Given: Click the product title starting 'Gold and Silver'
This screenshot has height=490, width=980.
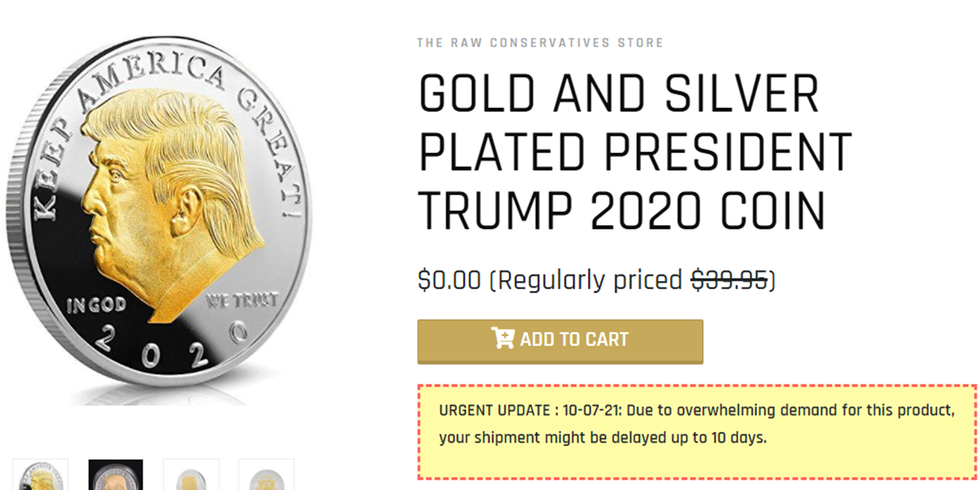Looking at the screenshot, I should tap(618, 95).
